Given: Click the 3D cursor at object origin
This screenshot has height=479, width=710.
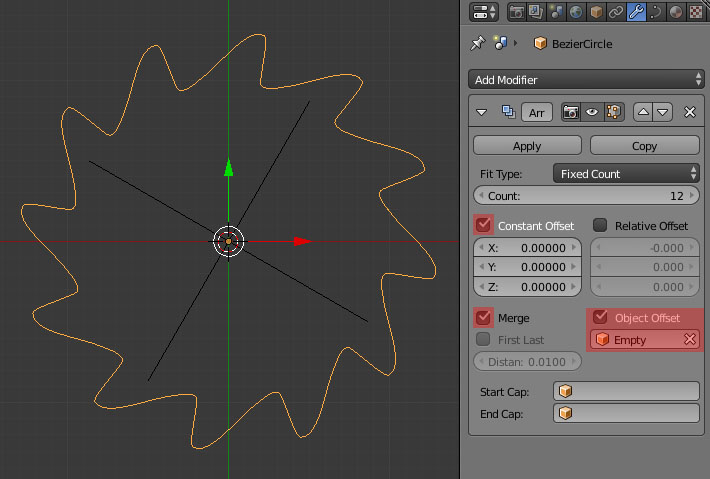Looking at the screenshot, I should pos(229,241).
